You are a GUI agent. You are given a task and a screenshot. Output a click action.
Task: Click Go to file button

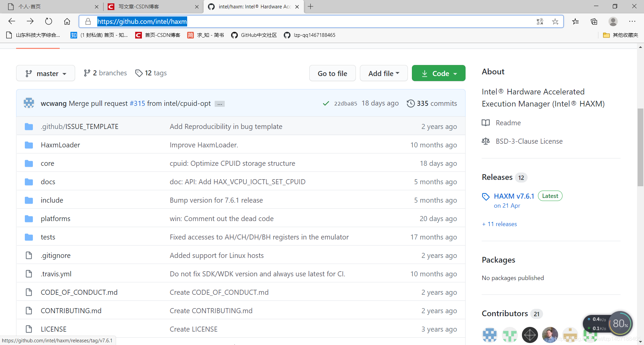tap(332, 73)
